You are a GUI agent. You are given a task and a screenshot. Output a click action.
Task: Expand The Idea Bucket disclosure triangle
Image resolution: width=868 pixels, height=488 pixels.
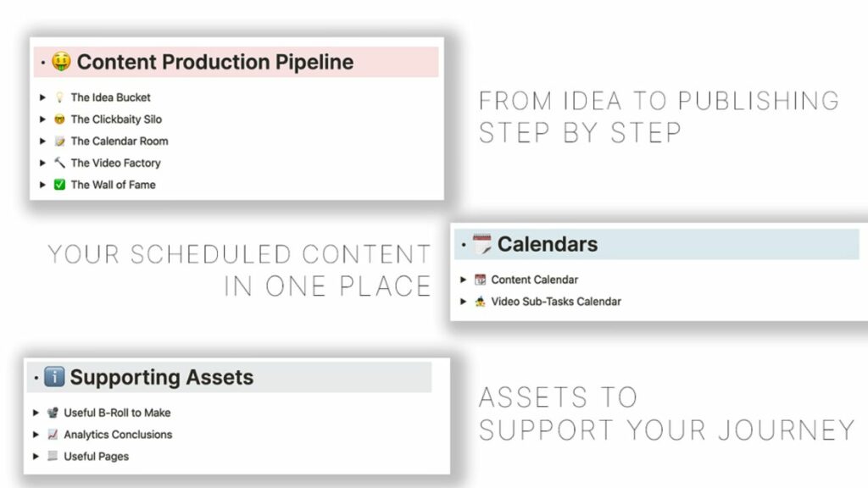[44, 97]
